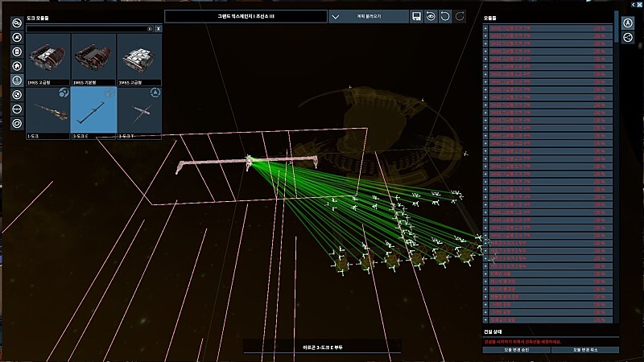Toggle the eye visibility icon in top toolbar
644x362 pixels.
click(431, 16)
